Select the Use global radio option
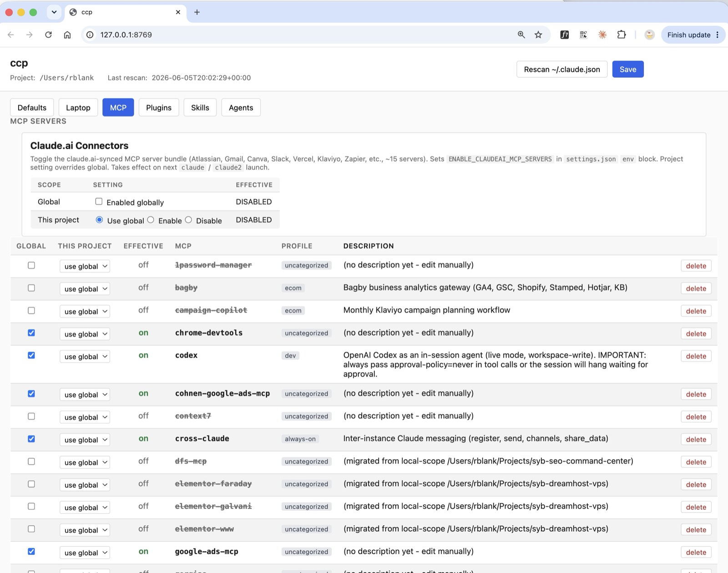Viewport: 728px width, 573px height. pos(99,220)
